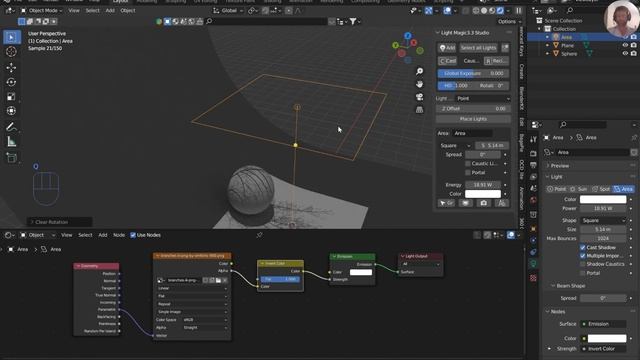The image size is (640, 360).
Task: Open the Render properties tab
Action: [x=533, y=153]
